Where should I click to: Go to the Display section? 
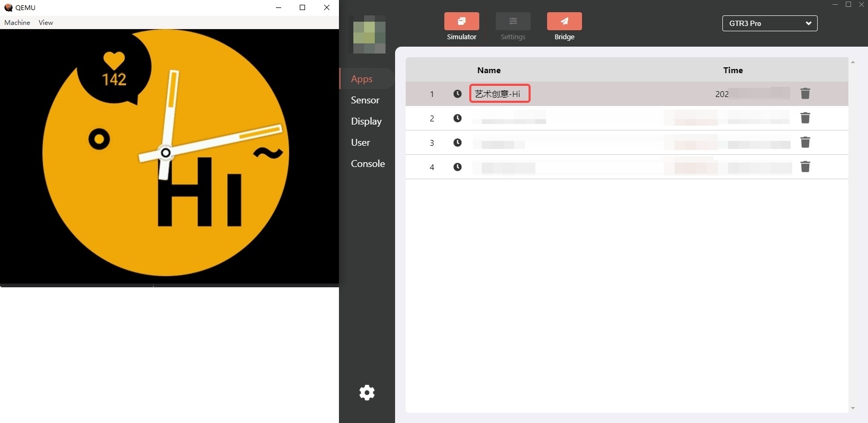click(366, 121)
